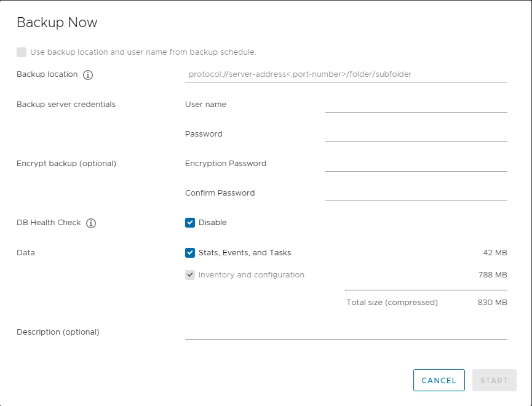This screenshot has width=532, height=406.
Task: Click the Inventory and configuration checkbox
Action: tap(190, 275)
